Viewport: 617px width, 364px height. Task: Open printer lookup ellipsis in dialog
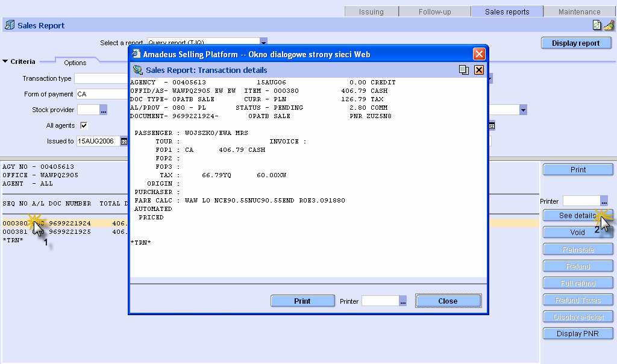[402, 301]
